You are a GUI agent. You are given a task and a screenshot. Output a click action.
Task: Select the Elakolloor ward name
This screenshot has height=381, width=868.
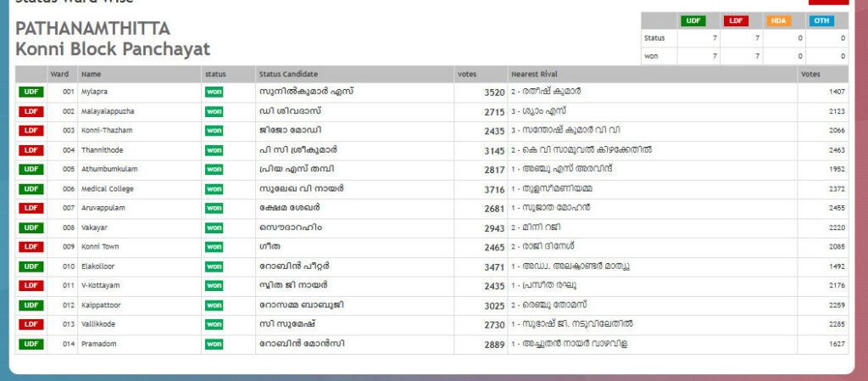(98, 266)
